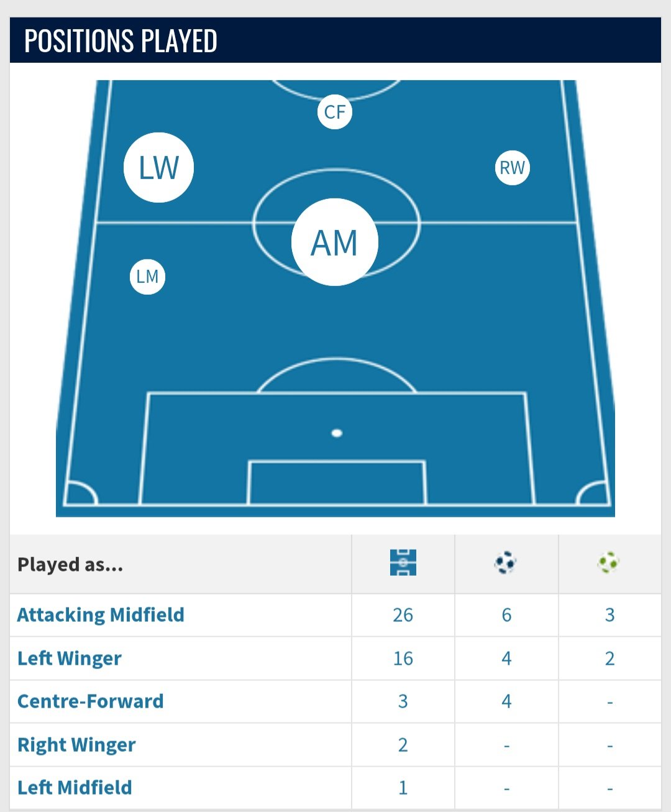Click the matches played pitch icon
This screenshot has width=671, height=812.
coord(403,563)
